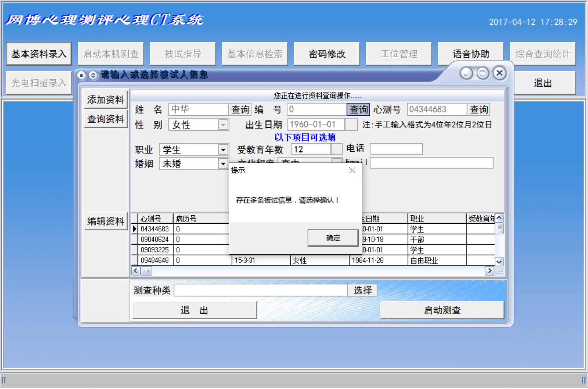Screen dimensions: 588x389
Task: Expand the 婚姻 dropdown showing 未婚
Action: (223, 164)
